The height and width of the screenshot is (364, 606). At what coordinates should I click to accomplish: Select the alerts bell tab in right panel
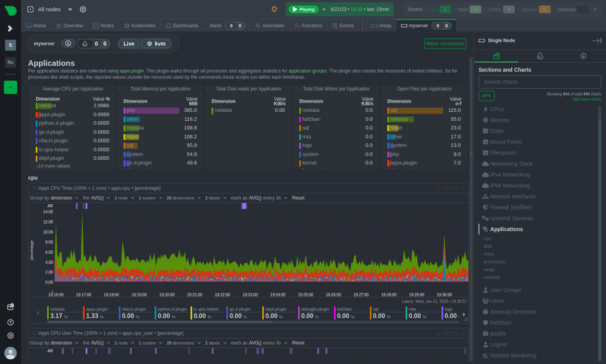tap(540, 56)
